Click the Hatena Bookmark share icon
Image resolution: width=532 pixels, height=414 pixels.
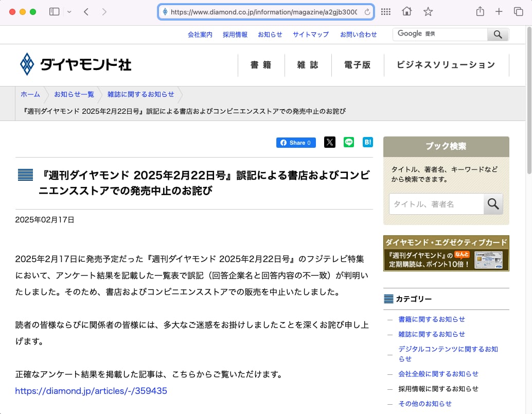tap(367, 143)
